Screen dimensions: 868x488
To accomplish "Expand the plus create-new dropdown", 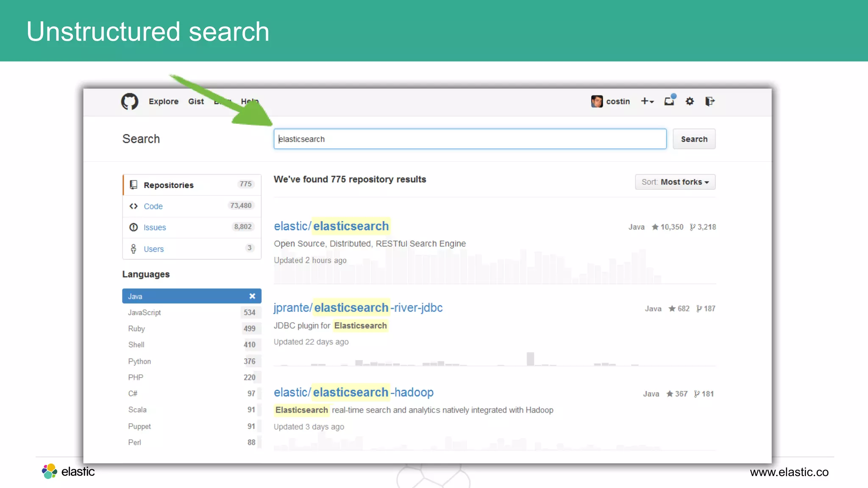I will [647, 102].
